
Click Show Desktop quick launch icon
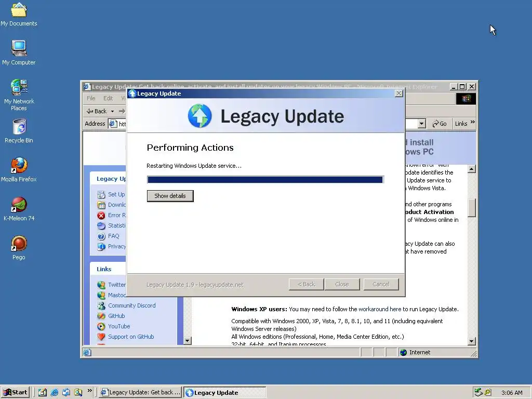[43, 392]
